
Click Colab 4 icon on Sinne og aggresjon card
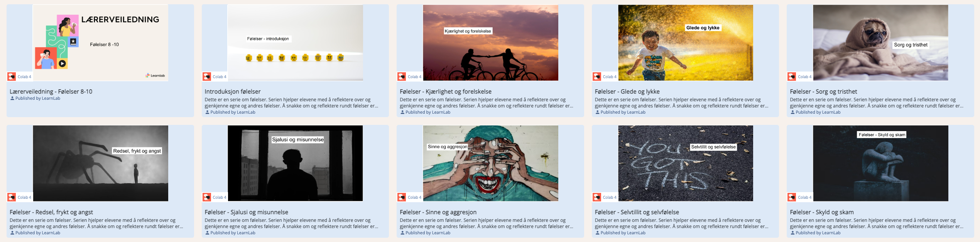pyautogui.click(x=402, y=197)
